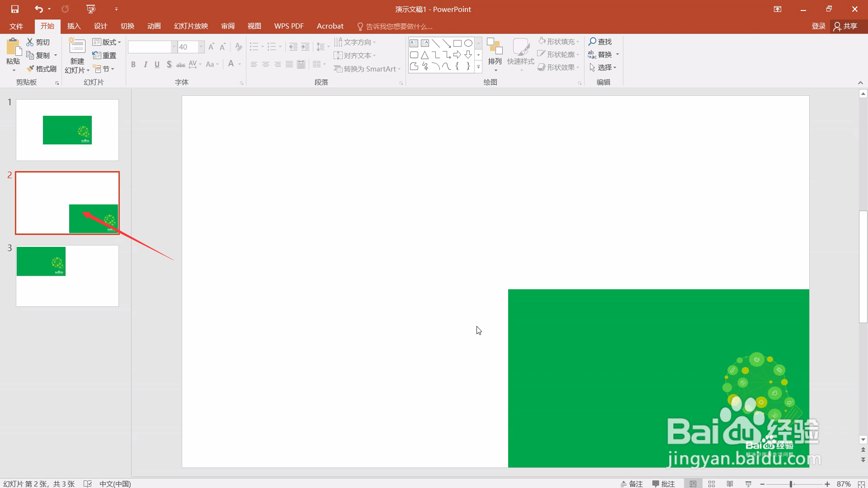Viewport: 868px width, 488px height.
Task: Click the Find (查找) magnifier icon
Action: [x=592, y=42]
